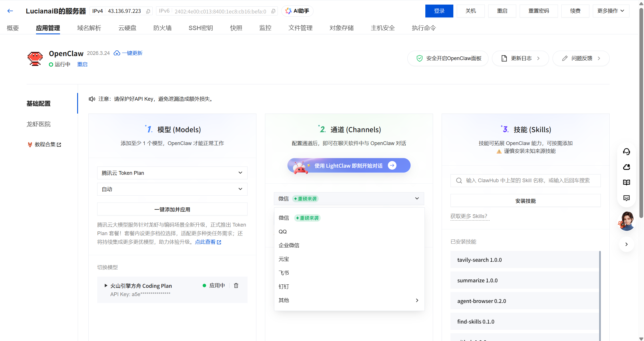644x341 pixels.
Task: Open customer service headset icon
Action: point(626,152)
